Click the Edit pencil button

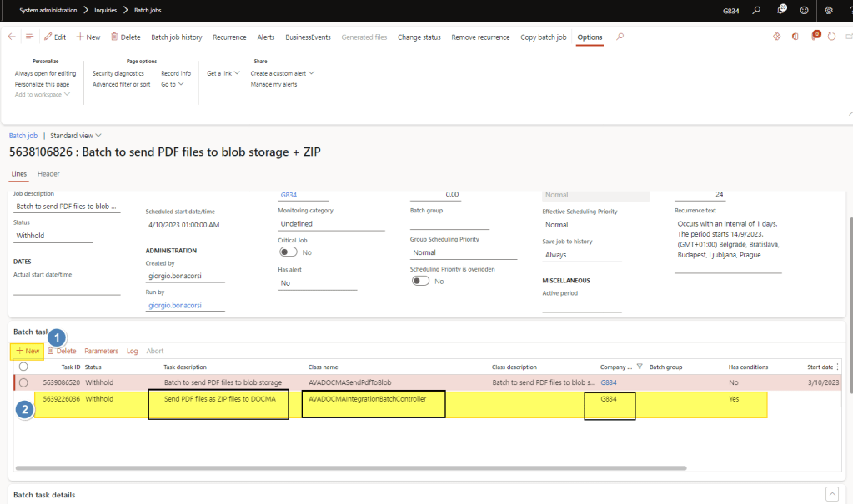(55, 37)
